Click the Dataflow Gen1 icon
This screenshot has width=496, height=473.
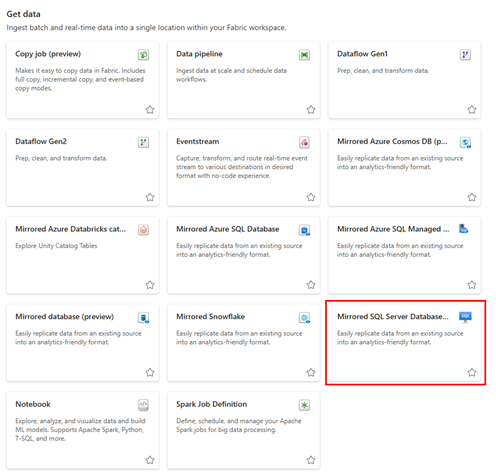465,55
